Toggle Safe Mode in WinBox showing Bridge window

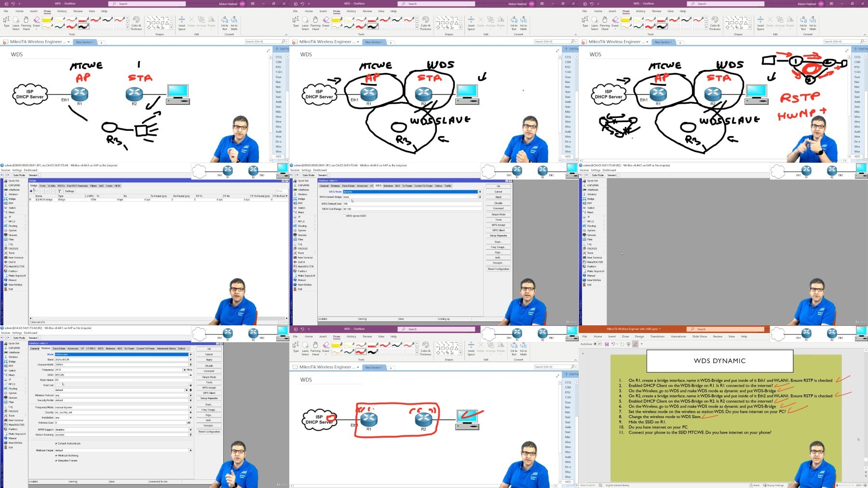tap(19, 175)
